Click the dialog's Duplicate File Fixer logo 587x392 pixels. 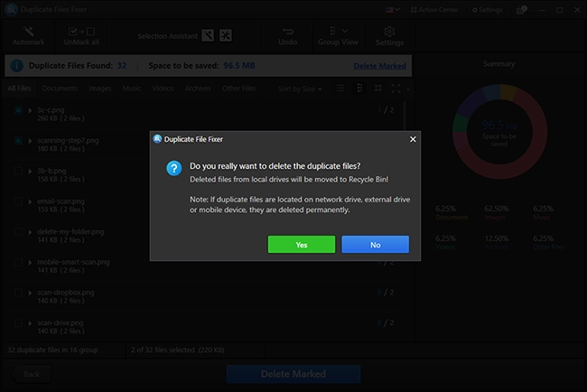pos(157,139)
